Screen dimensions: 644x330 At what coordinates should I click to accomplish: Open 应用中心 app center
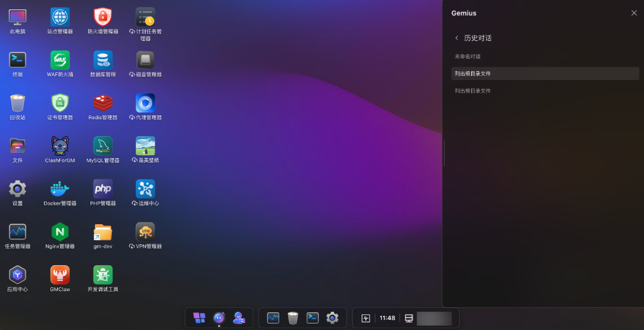[x=18, y=275]
